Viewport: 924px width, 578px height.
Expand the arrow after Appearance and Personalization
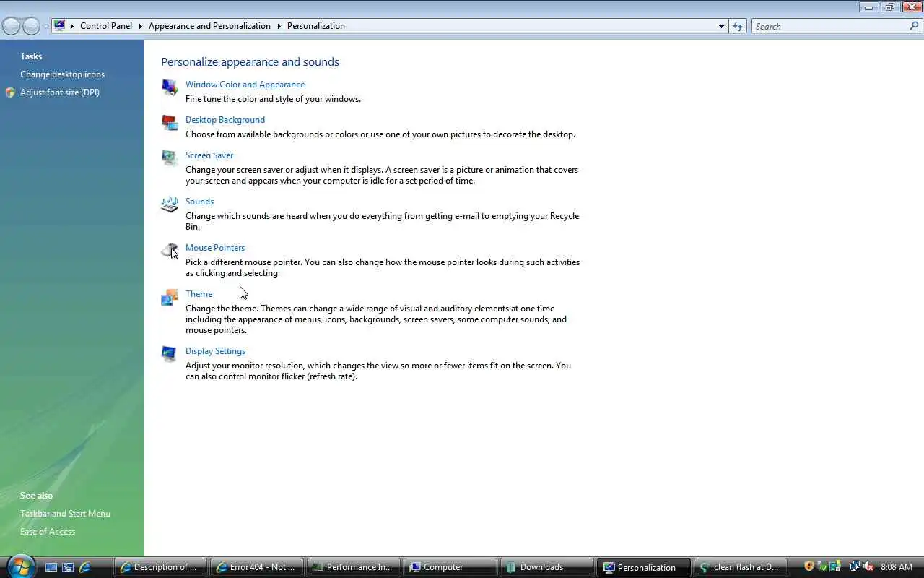[279, 26]
